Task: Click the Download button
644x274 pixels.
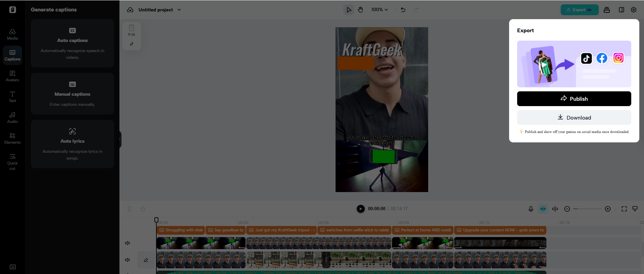Action: point(574,118)
